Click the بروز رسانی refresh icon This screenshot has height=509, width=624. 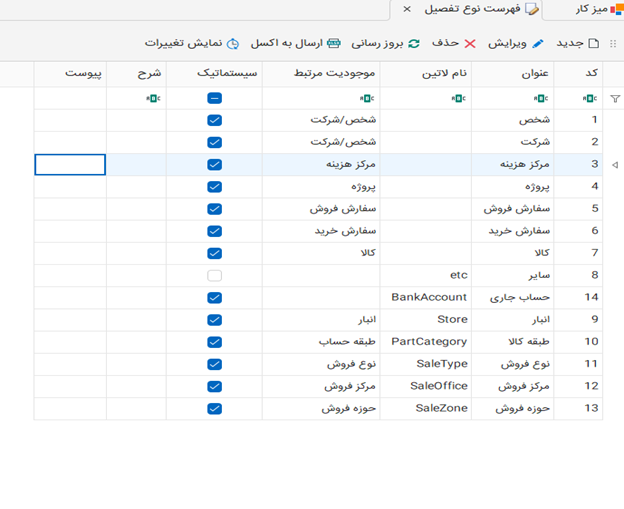click(414, 44)
